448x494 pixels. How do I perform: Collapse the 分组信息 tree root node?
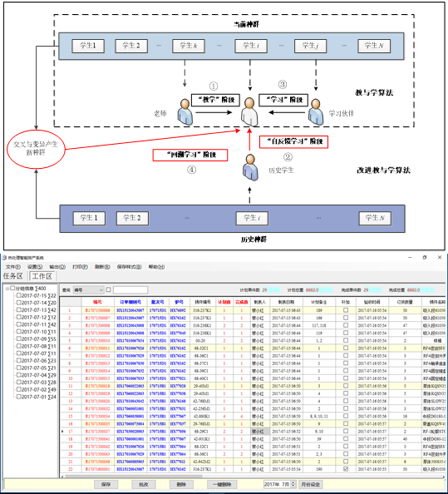(x=7, y=289)
